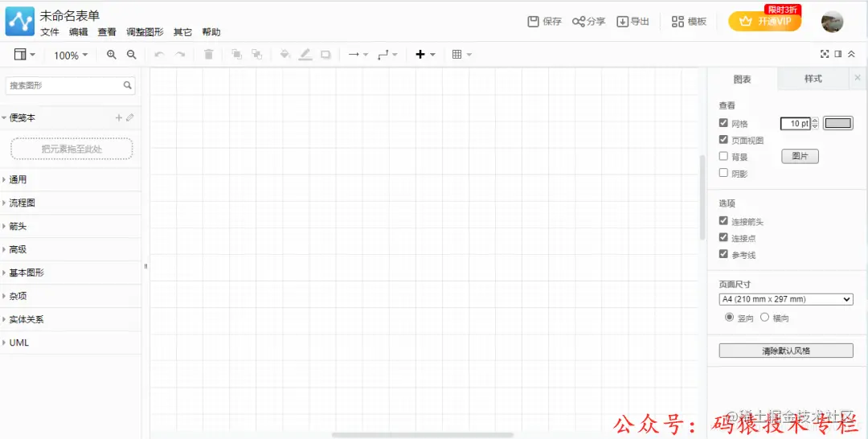Open the 帮助 menu
The image size is (868, 439).
(211, 32)
